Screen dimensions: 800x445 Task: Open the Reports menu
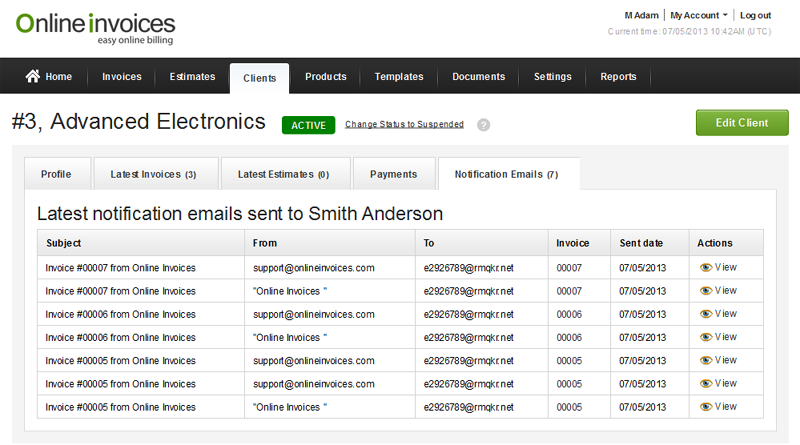click(x=618, y=77)
